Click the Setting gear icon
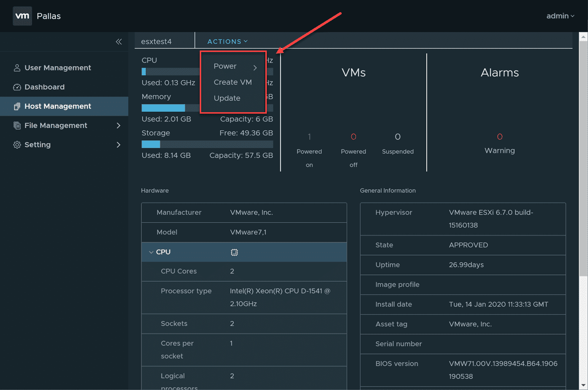Screen dimensions: 588x390 (x=17, y=145)
